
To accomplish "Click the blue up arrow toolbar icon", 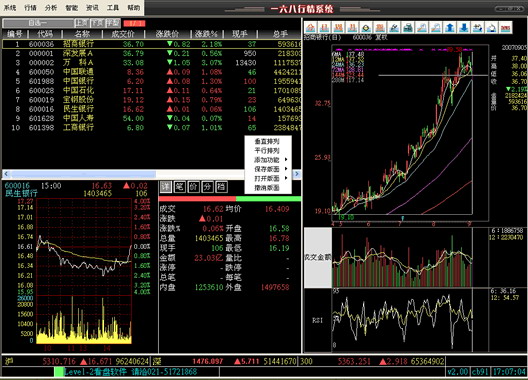I will click(450, 28).
